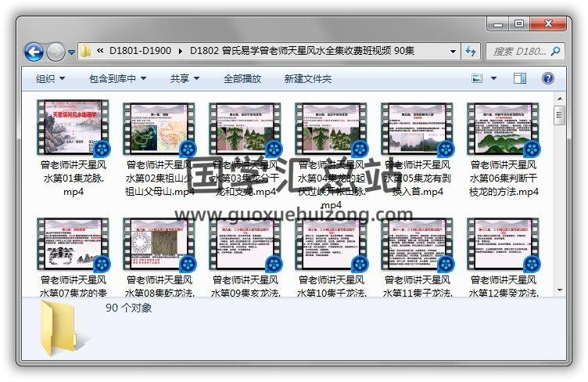The width and height of the screenshot is (588, 382).
Task: Select the 第06集 video file thumbnail
Action: pos(503,128)
